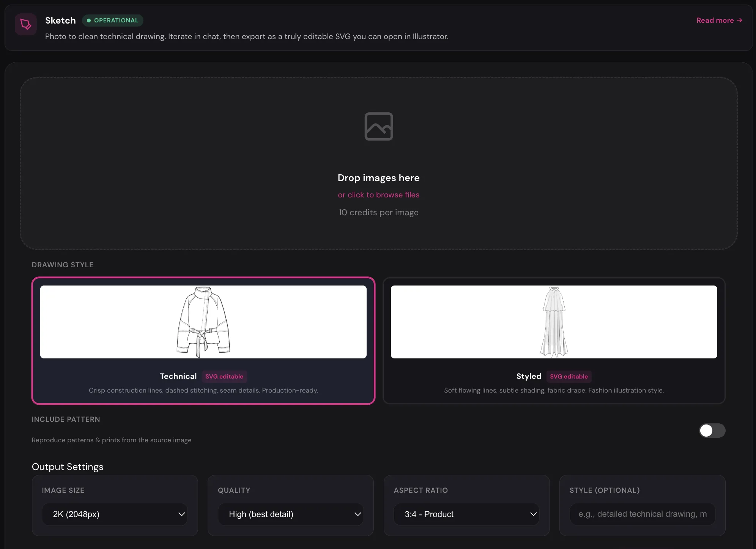Click the SVG editable badge on Technical
The height and width of the screenshot is (549, 756).
224,377
